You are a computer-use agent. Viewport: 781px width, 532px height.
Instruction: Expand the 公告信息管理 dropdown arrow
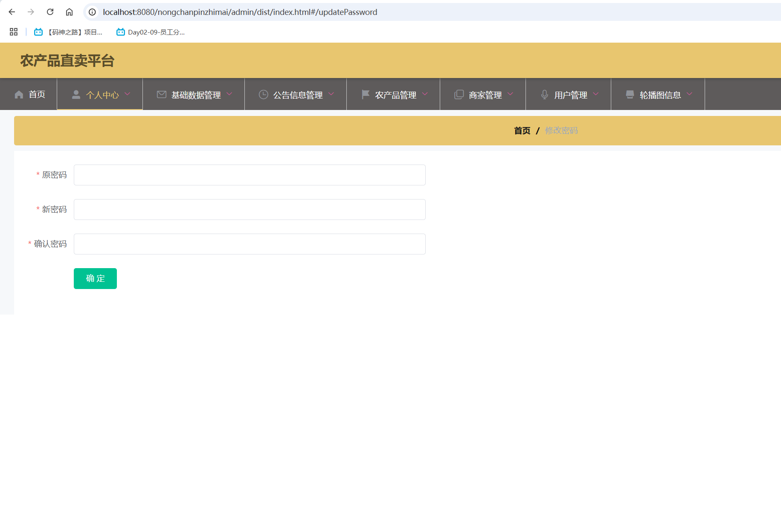(331, 94)
